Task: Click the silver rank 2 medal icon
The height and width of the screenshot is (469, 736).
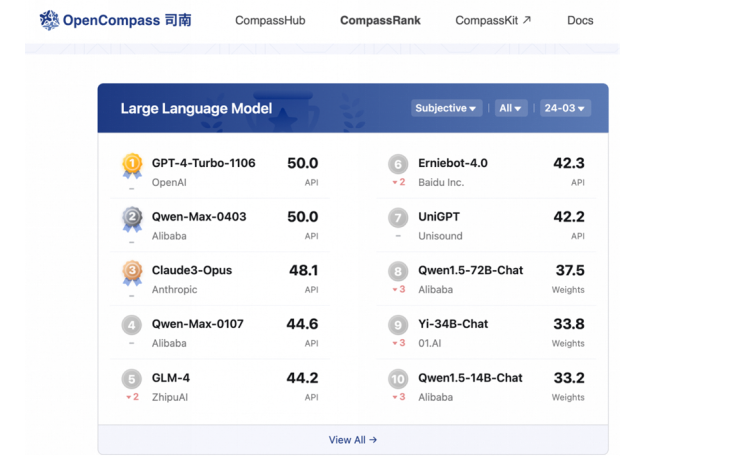Action: click(x=132, y=219)
